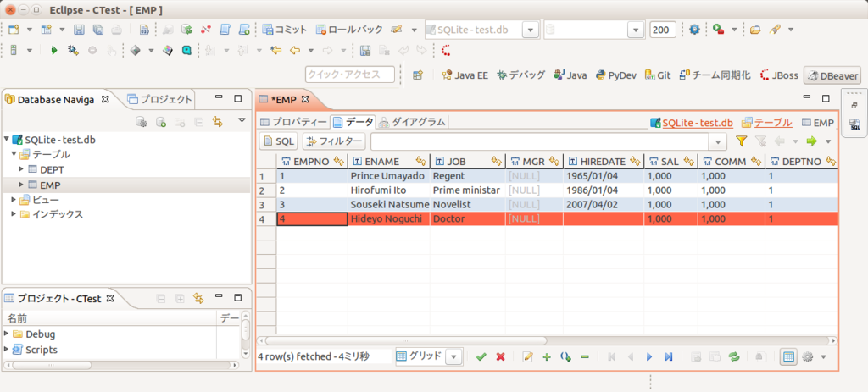This screenshot has width=868, height=392.
Task: Click the SQL icon in right side trim
Action: [854, 124]
